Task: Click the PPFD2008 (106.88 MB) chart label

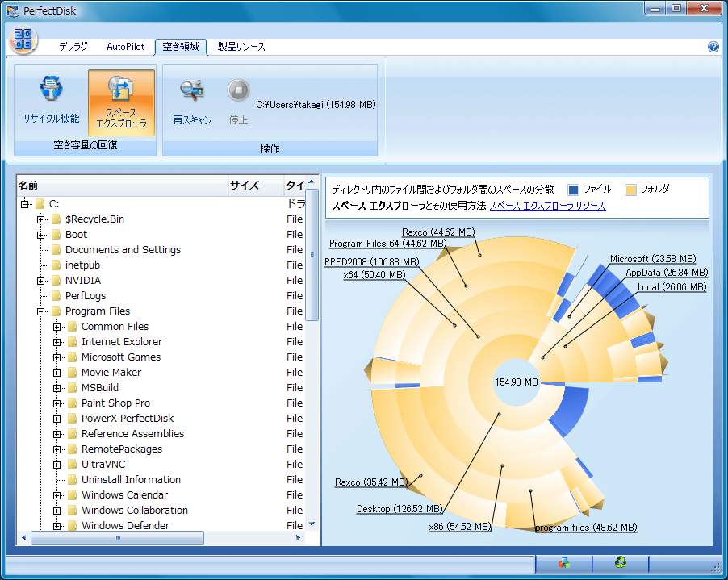Action: pos(371,261)
